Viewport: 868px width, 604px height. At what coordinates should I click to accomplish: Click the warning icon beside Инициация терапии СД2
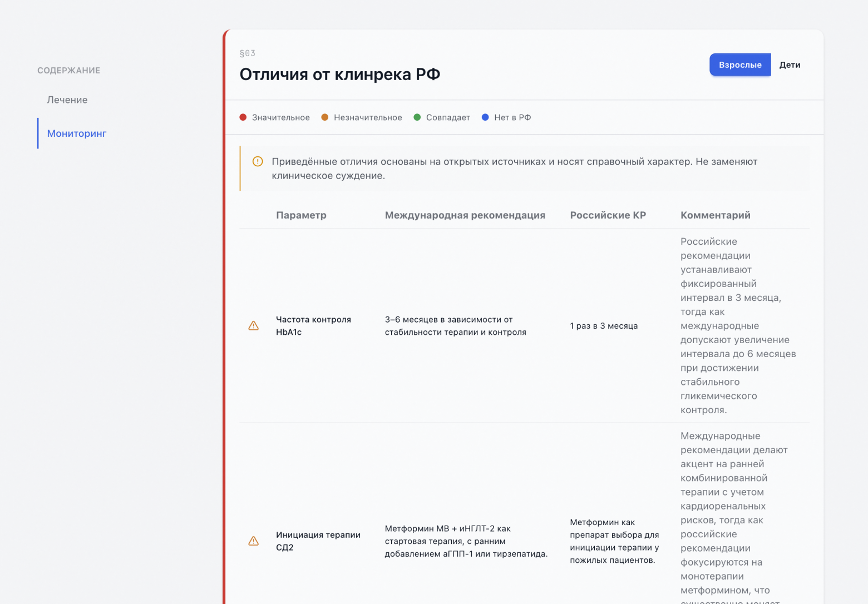(253, 541)
